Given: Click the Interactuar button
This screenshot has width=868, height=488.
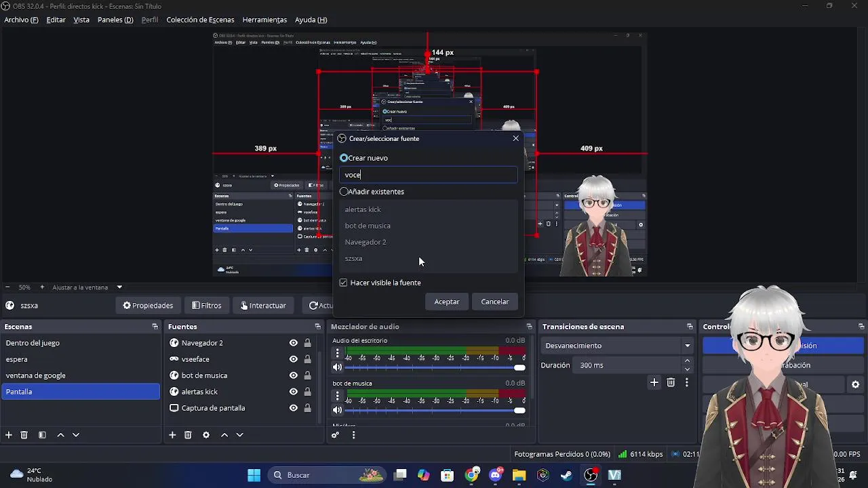Looking at the screenshot, I should (x=264, y=306).
